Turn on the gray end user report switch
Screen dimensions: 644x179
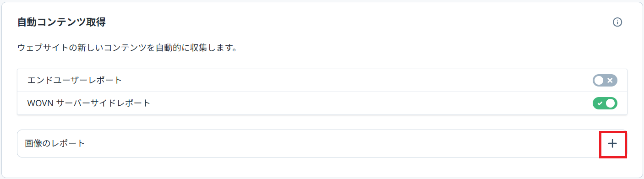(x=605, y=81)
